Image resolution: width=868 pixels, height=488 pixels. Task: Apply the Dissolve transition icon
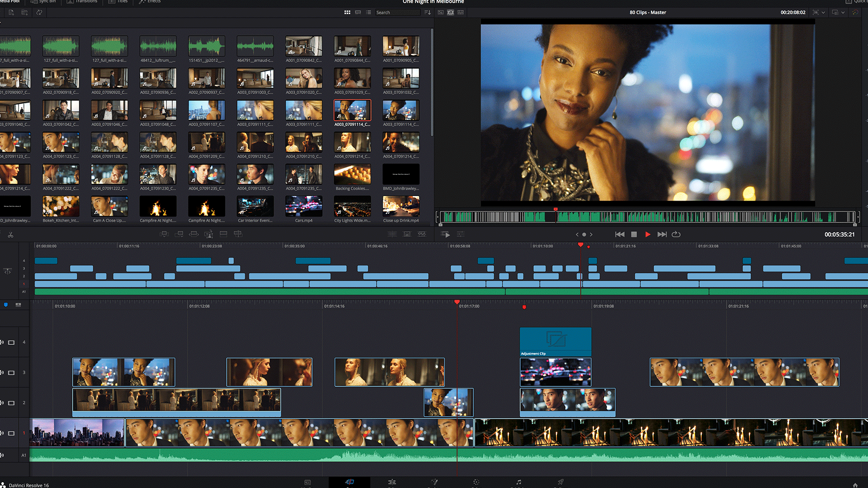point(407,234)
